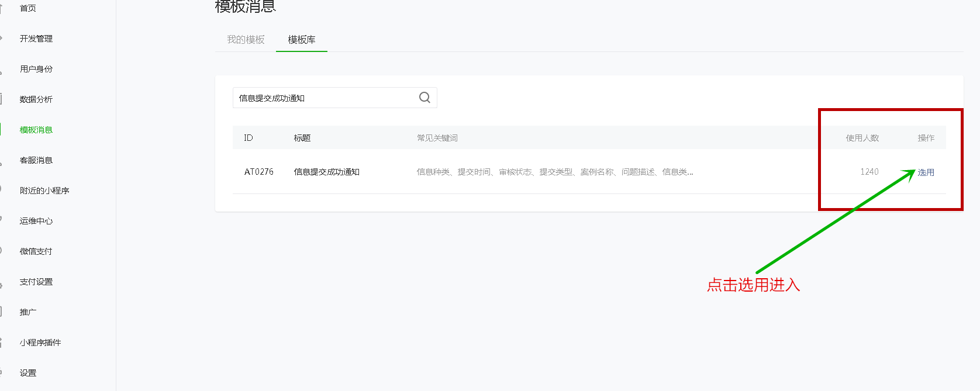The image size is (980, 391).
Task: Click the 信息提交成功通知 row title
Action: coord(326,172)
